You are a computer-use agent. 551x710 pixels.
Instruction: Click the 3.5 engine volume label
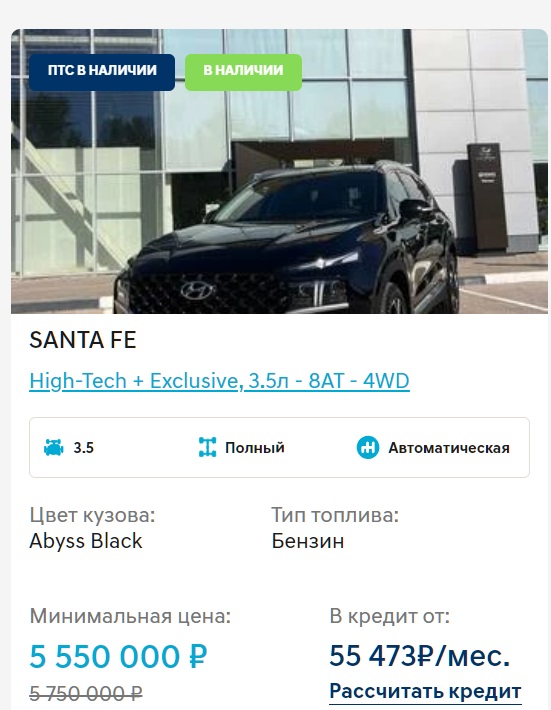pyautogui.click(x=84, y=448)
